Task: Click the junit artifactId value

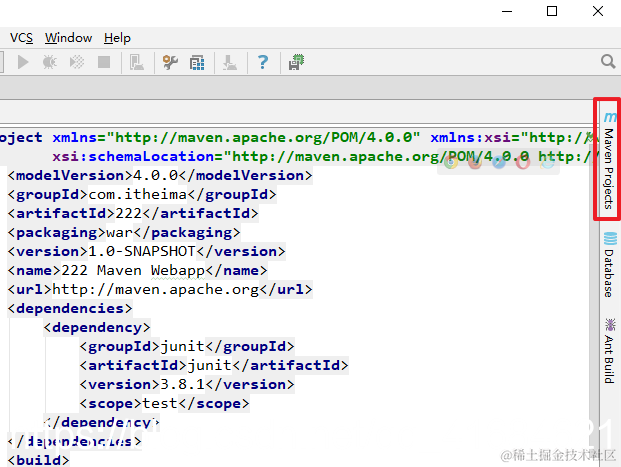Action: click(209, 366)
